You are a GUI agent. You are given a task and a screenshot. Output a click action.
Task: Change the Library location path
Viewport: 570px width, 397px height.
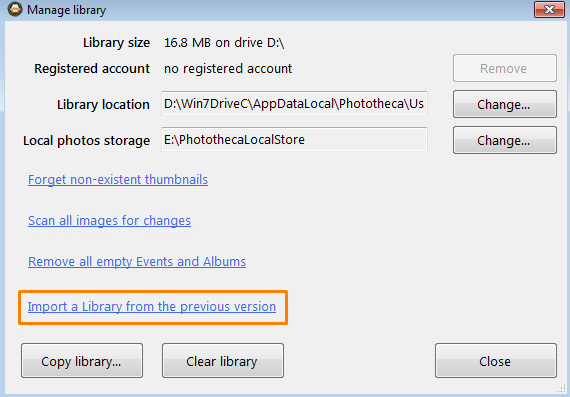[505, 104]
